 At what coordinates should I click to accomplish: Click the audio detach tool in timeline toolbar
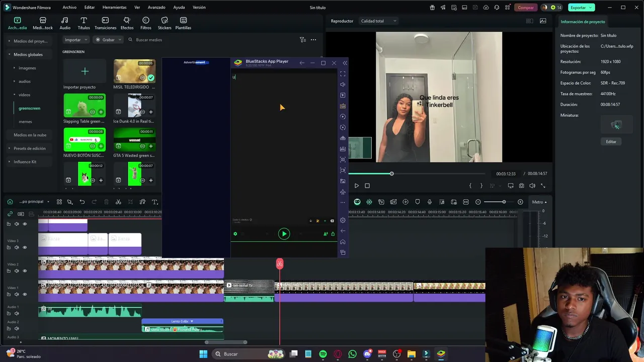click(x=142, y=202)
